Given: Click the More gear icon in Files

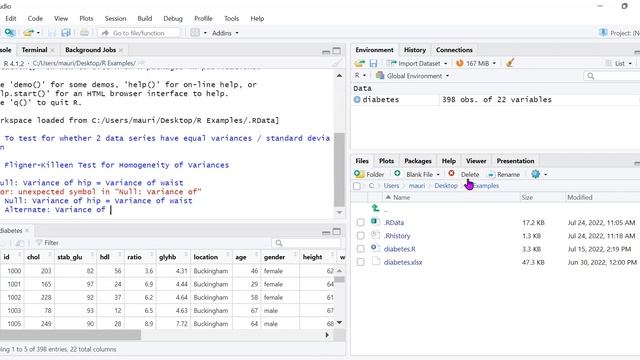Looking at the screenshot, I should 536,174.
